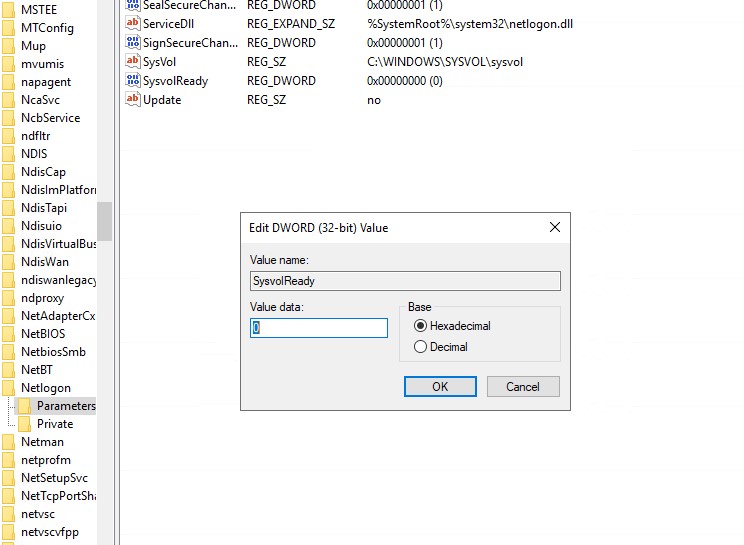The width and height of the screenshot is (744, 545).
Task: Close the Edit DWORD (32-bit) Value dialog
Action: tap(555, 227)
